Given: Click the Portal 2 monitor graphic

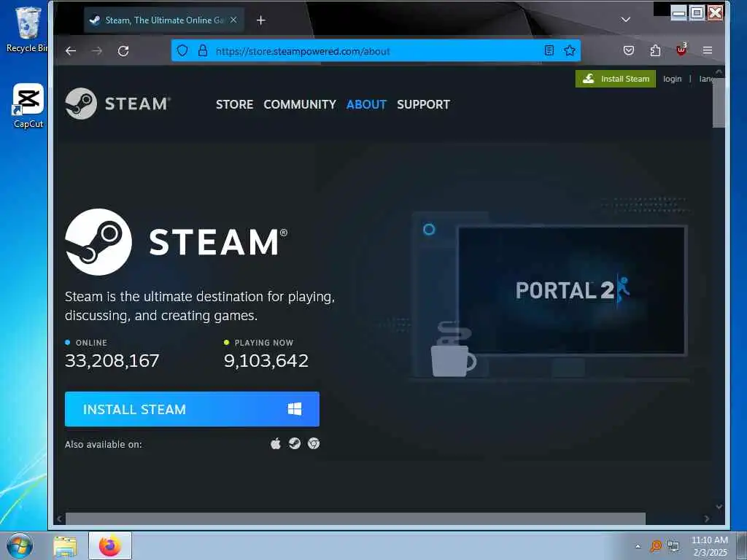Looking at the screenshot, I should pyautogui.click(x=571, y=290).
